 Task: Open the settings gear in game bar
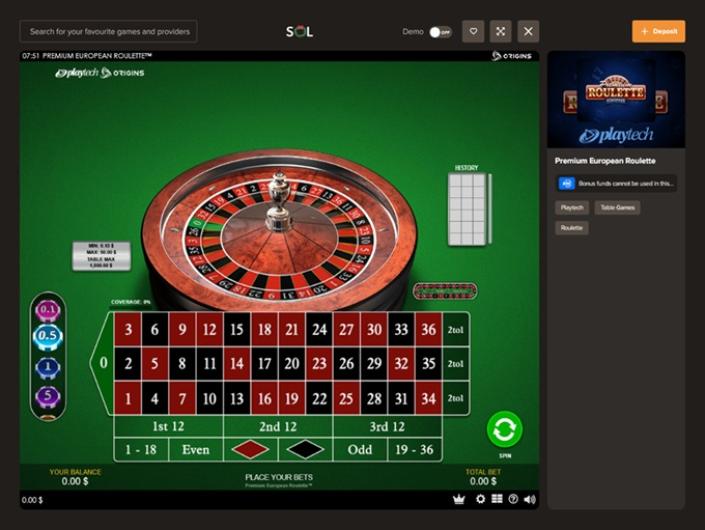pos(480,499)
